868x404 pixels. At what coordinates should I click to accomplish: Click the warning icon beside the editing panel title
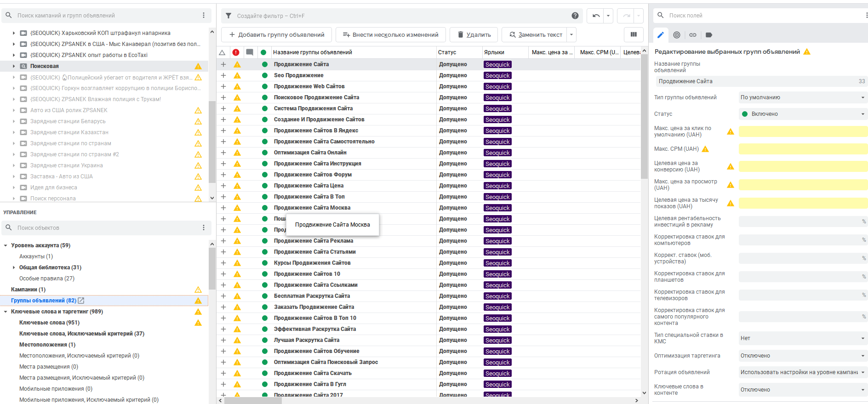click(807, 51)
